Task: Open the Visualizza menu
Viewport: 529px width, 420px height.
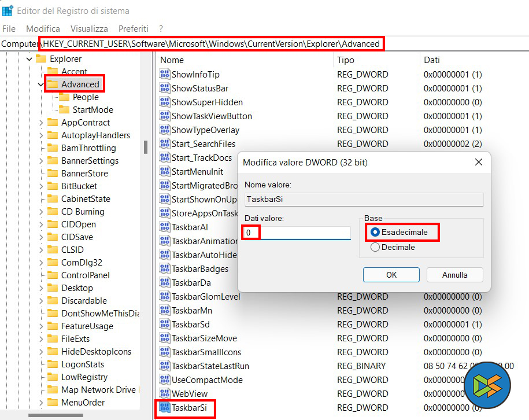Action: coord(89,29)
